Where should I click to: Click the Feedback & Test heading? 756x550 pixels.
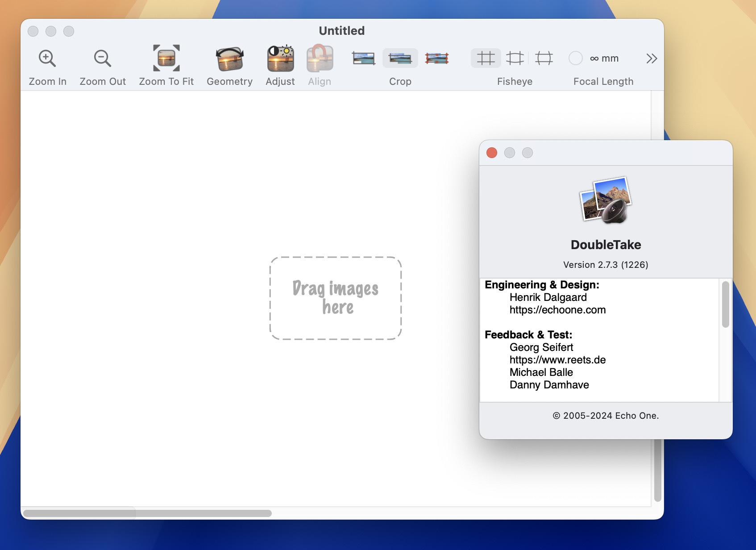pos(528,335)
